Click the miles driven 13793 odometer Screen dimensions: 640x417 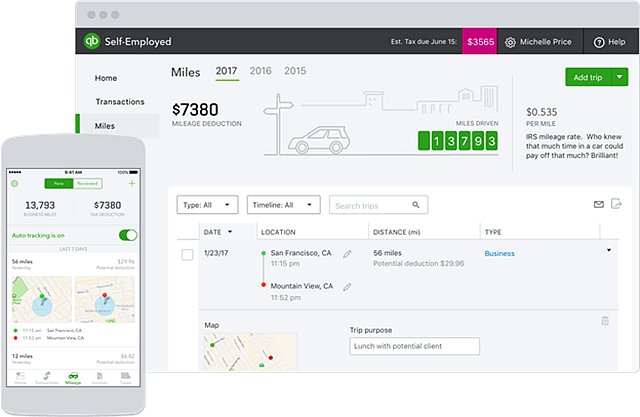coord(458,141)
